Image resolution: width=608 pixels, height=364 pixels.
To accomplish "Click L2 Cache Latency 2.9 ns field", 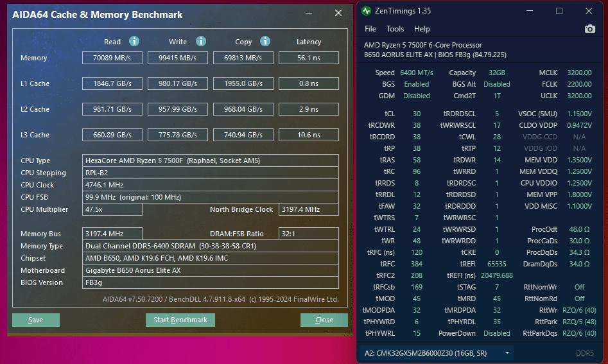I will click(x=309, y=109).
